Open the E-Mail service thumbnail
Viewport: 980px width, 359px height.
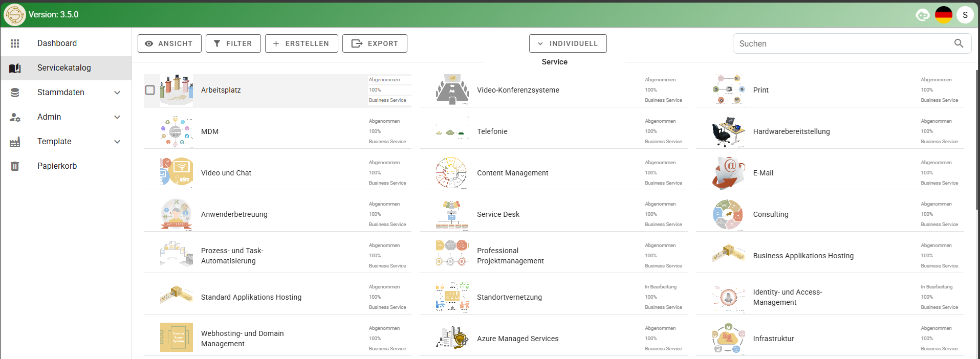coord(728,173)
